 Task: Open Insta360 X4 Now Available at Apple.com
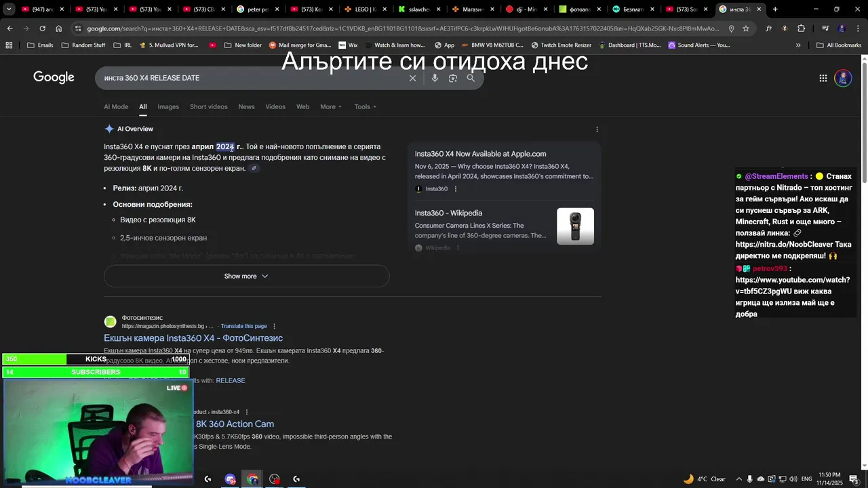tap(480, 154)
